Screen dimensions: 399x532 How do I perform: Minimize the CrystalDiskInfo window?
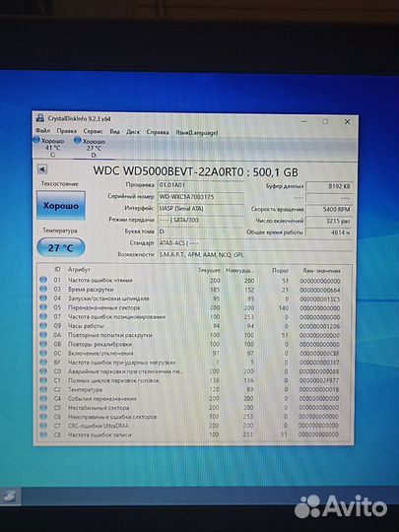pos(303,121)
